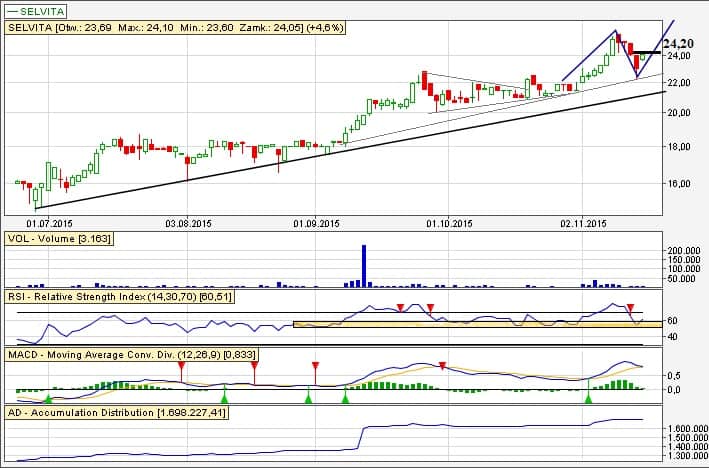709x469 pixels.
Task: Click the middle red triangle in RSI panel
Action: click(x=430, y=307)
